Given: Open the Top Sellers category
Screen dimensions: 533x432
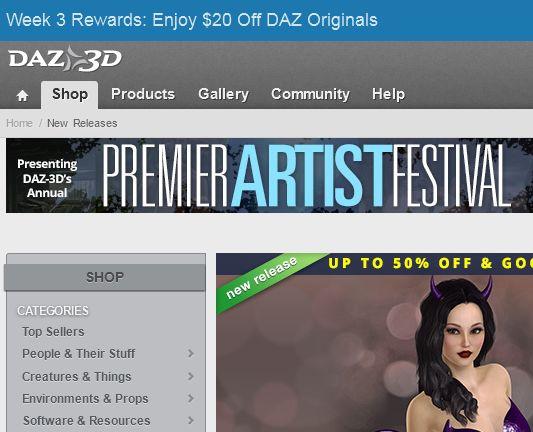Looking at the screenshot, I should (x=53, y=332).
